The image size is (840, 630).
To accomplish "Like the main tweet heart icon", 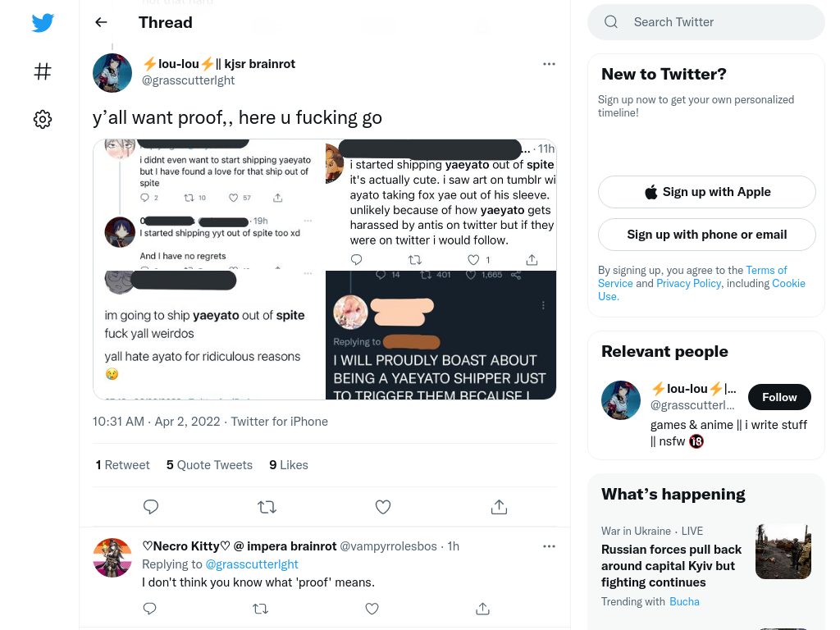I will [382, 507].
